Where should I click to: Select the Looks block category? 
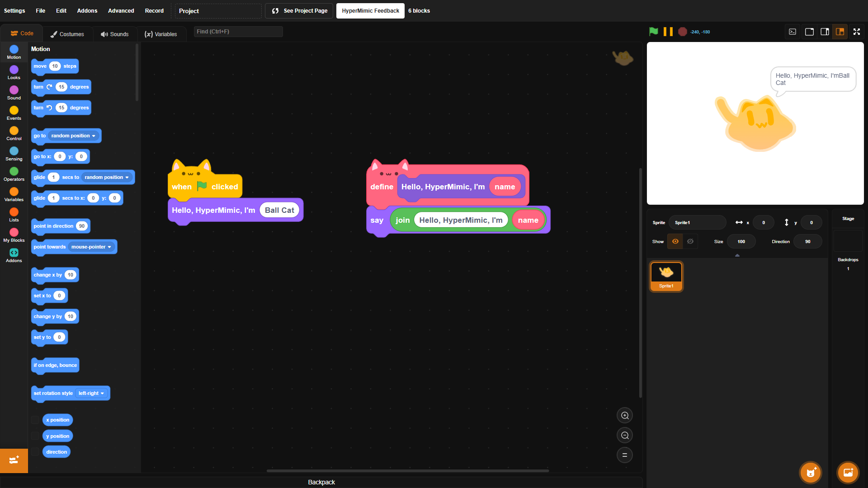(x=14, y=72)
